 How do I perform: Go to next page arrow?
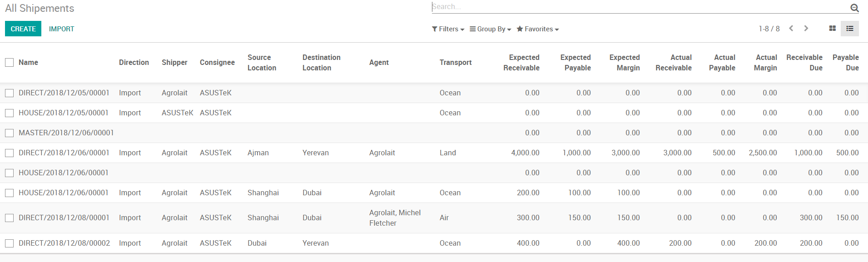point(806,28)
